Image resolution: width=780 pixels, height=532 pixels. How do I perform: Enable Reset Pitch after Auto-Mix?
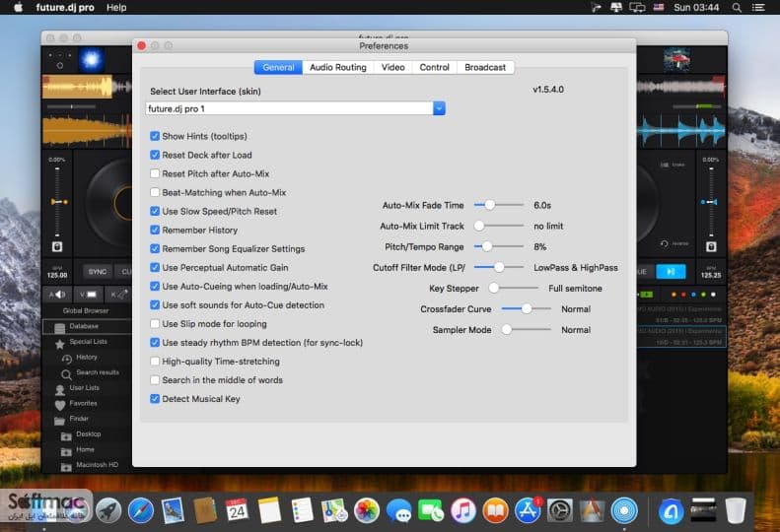click(155, 173)
